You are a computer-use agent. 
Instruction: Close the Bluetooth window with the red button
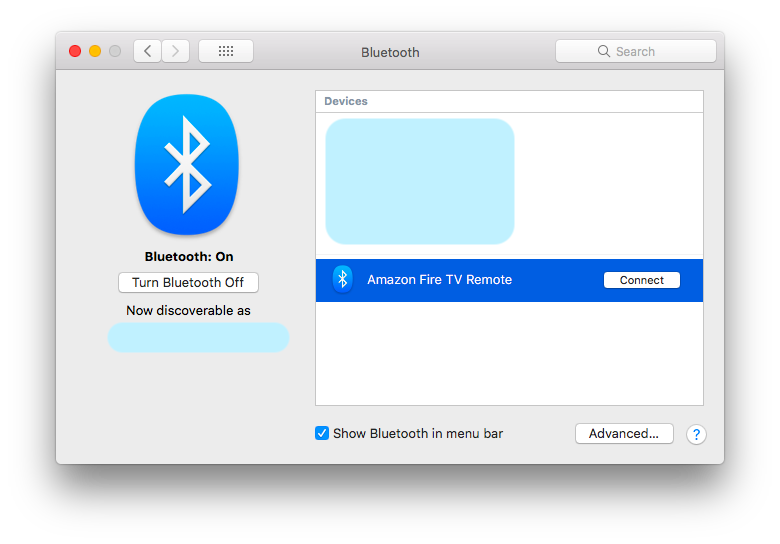[75, 51]
